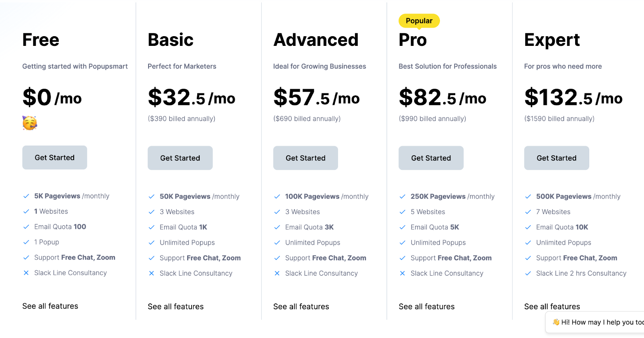Click the checkmark beside Expert Slack Line 2 hrs Consultancy
Viewport: 644px width, 338px height.
pos(528,273)
